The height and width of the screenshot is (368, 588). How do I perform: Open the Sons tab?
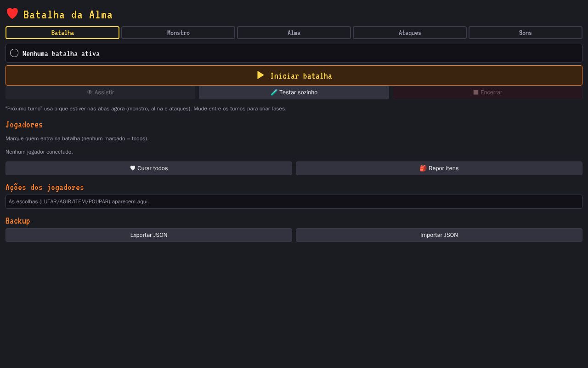pos(526,33)
